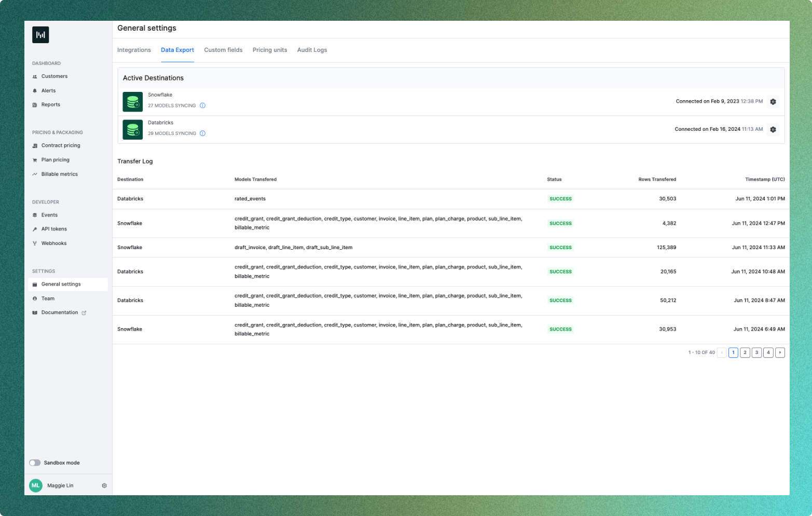Click the info icon beside 27 MODELS SYNCING
This screenshot has height=516, width=812.
[x=203, y=105]
